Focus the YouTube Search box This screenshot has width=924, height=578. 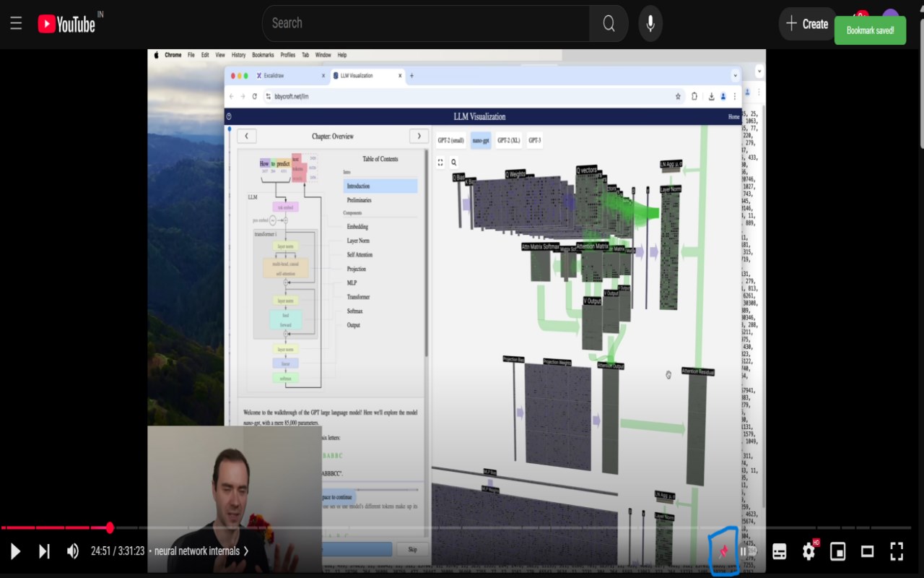426,23
